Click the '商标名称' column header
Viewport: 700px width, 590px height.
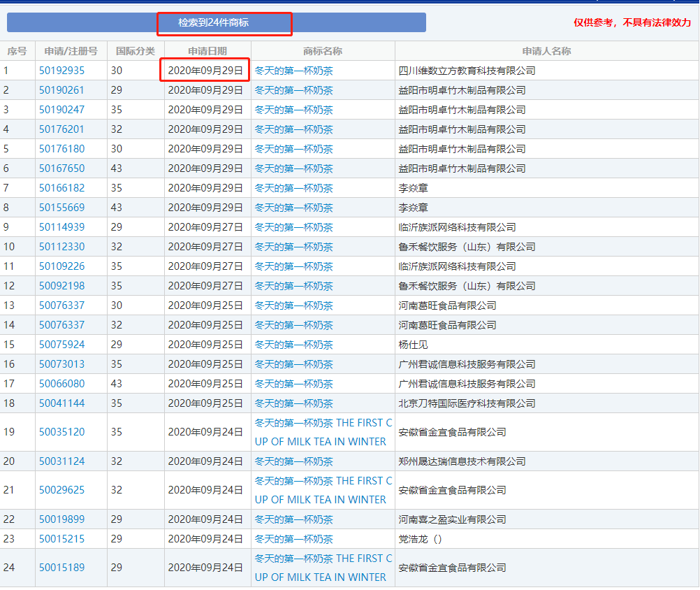(323, 51)
